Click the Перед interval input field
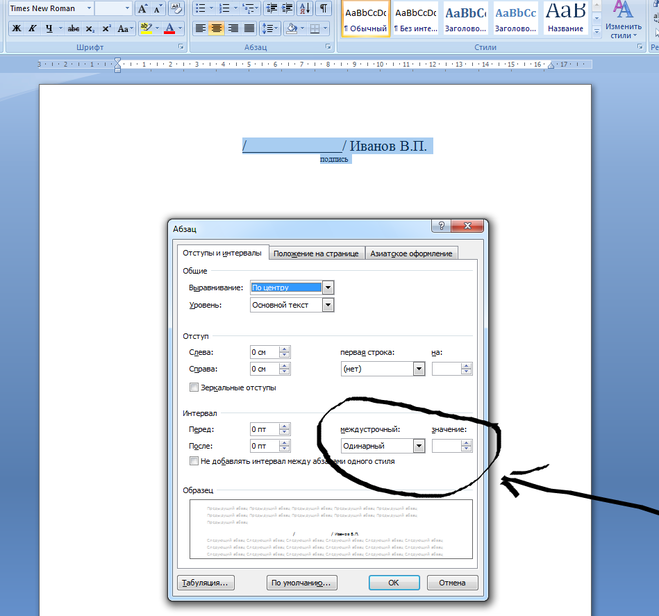 263,429
